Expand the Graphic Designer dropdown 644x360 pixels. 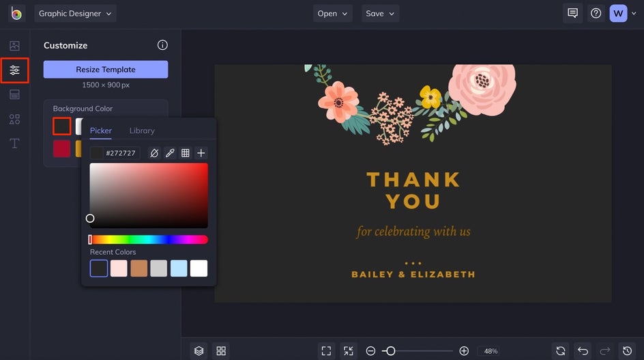pyautogui.click(x=75, y=14)
